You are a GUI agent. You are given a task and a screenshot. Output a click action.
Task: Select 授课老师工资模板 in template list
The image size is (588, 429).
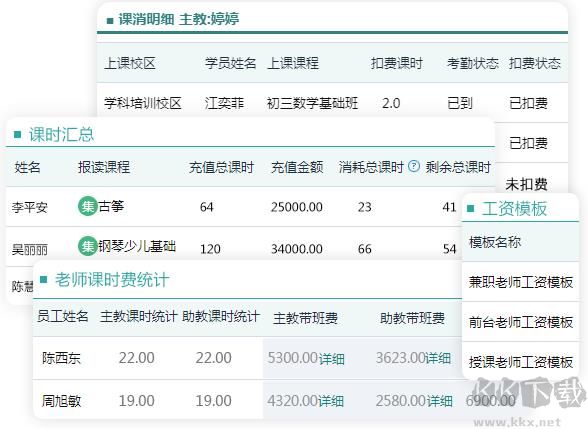pos(521,362)
